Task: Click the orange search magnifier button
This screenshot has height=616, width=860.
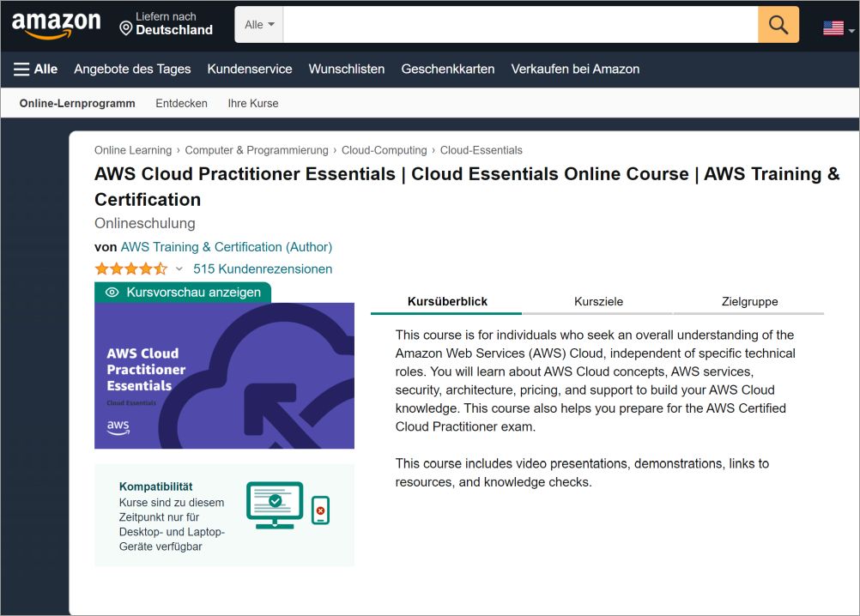Action: click(x=778, y=25)
